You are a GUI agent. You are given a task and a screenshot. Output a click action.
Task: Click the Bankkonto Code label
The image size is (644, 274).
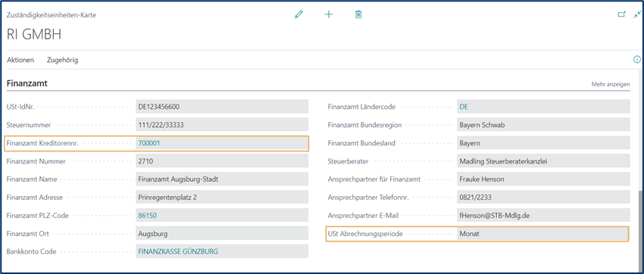(31, 251)
